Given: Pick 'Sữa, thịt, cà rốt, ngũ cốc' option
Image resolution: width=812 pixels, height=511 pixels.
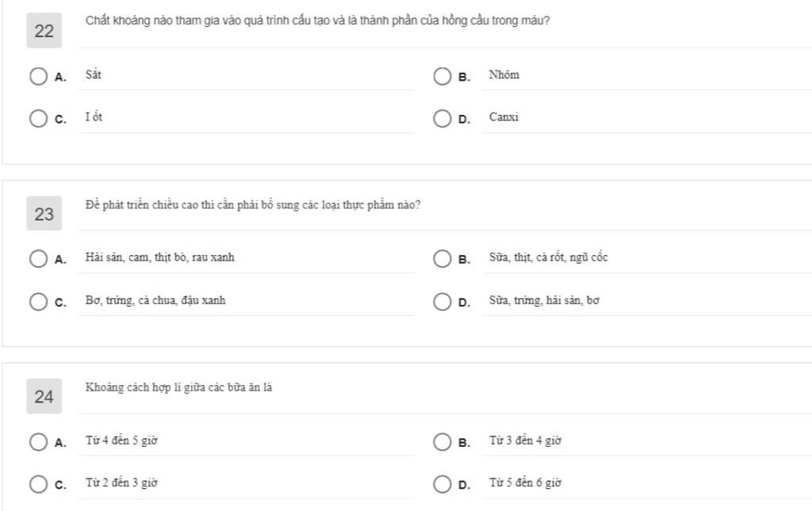Looking at the screenshot, I should 442,258.
